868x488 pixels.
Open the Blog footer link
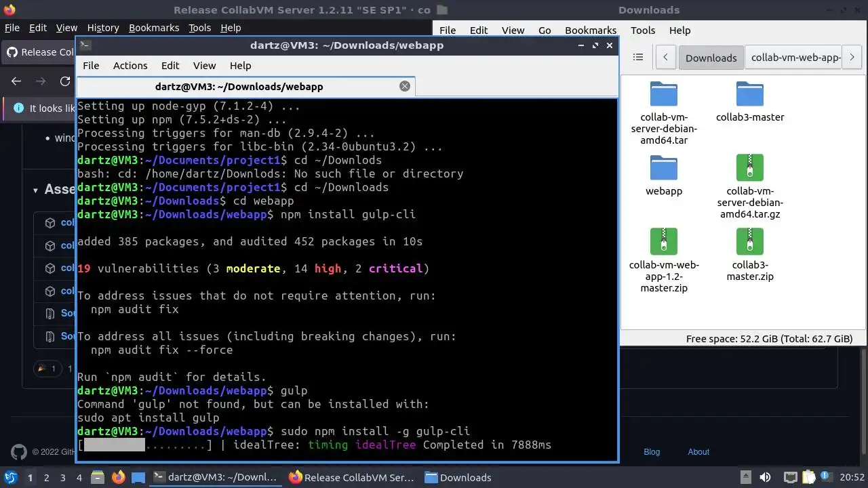pyautogui.click(x=652, y=452)
